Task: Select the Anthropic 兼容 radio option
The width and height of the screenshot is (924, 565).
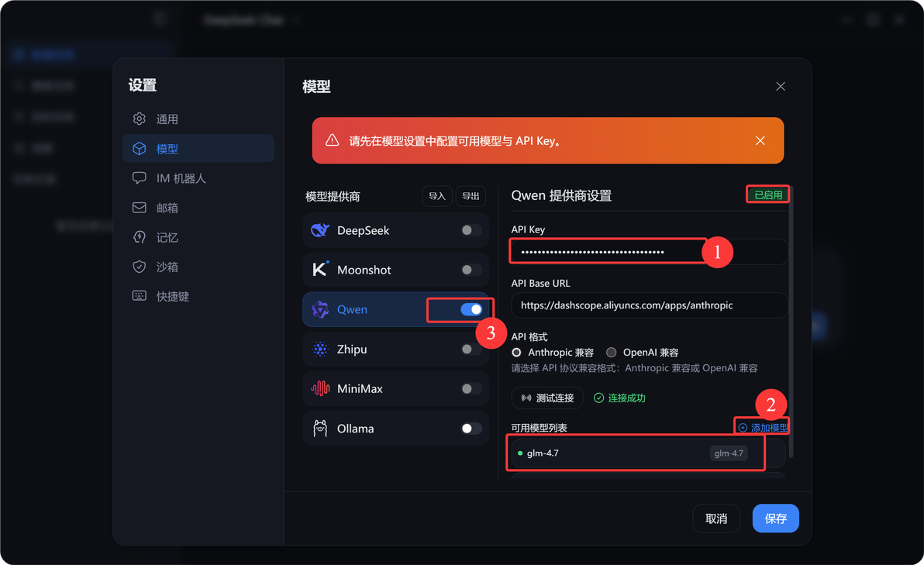Action: [x=517, y=353]
